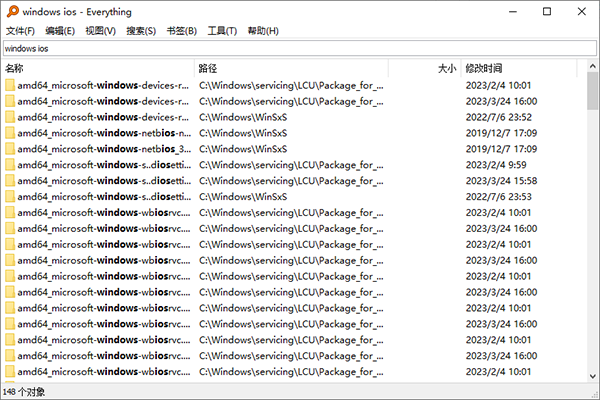
Task: Click folder icon of the 2022/7/6 23:52 row
Action: pos(10,117)
